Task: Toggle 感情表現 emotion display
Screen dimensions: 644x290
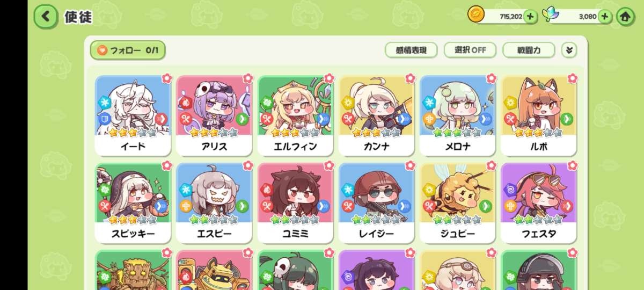Action: click(411, 50)
